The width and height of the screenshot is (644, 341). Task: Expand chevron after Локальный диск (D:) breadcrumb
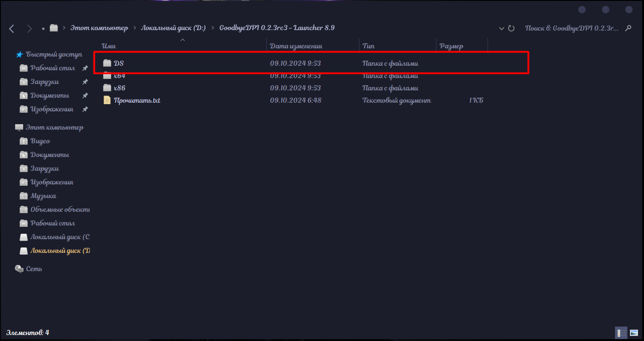213,28
